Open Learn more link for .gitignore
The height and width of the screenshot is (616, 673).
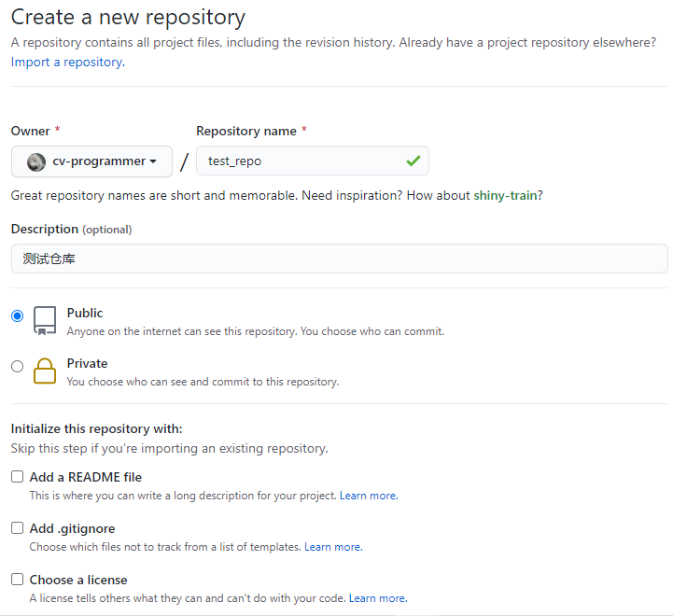(332, 547)
